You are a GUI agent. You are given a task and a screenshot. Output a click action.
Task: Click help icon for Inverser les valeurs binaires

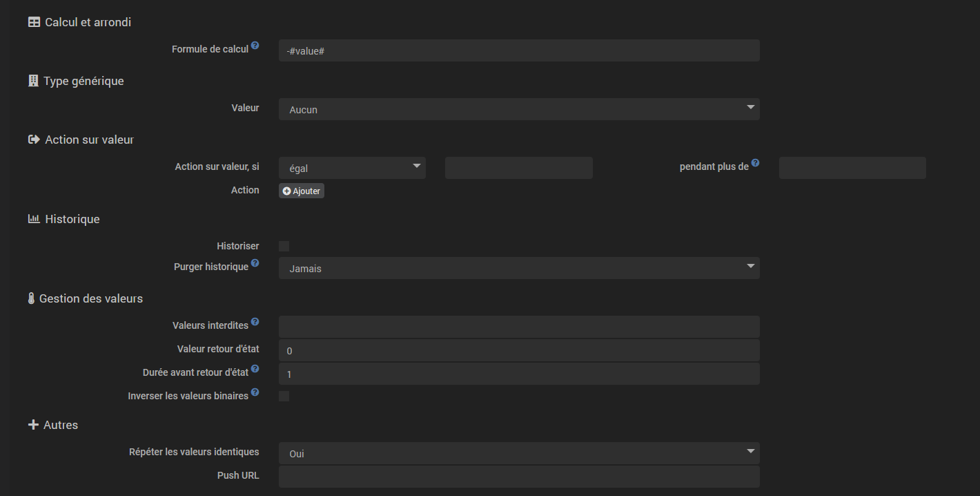pos(255,392)
